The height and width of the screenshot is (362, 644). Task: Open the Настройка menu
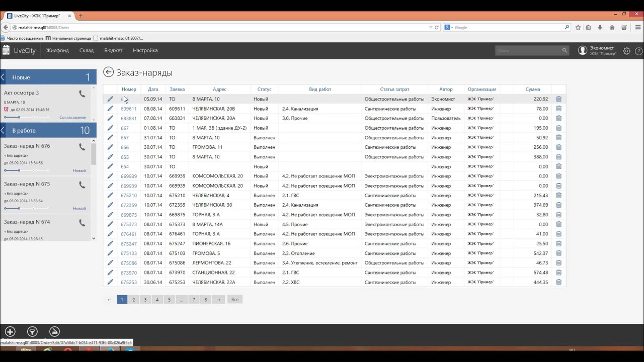coord(145,50)
